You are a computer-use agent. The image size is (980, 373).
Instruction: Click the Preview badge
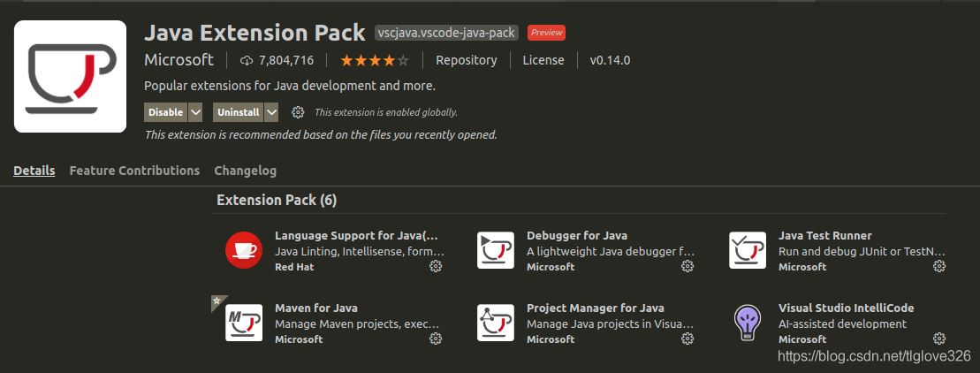(546, 33)
